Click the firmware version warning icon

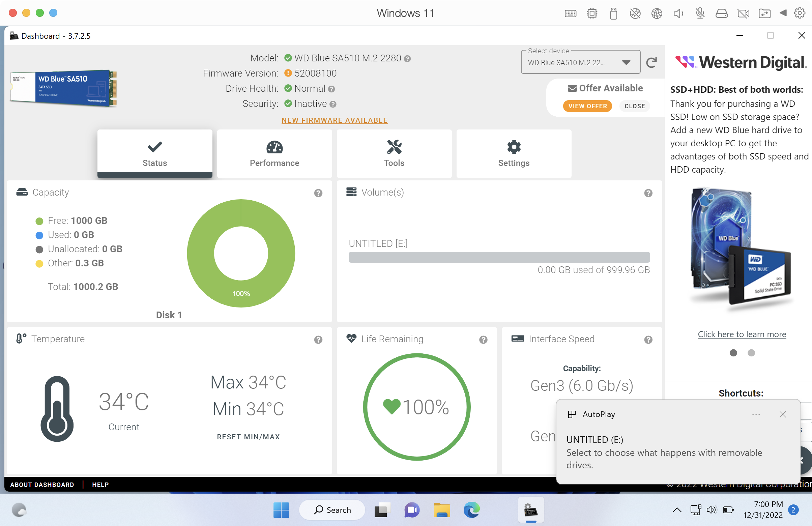pyautogui.click(x=288, y=73)
